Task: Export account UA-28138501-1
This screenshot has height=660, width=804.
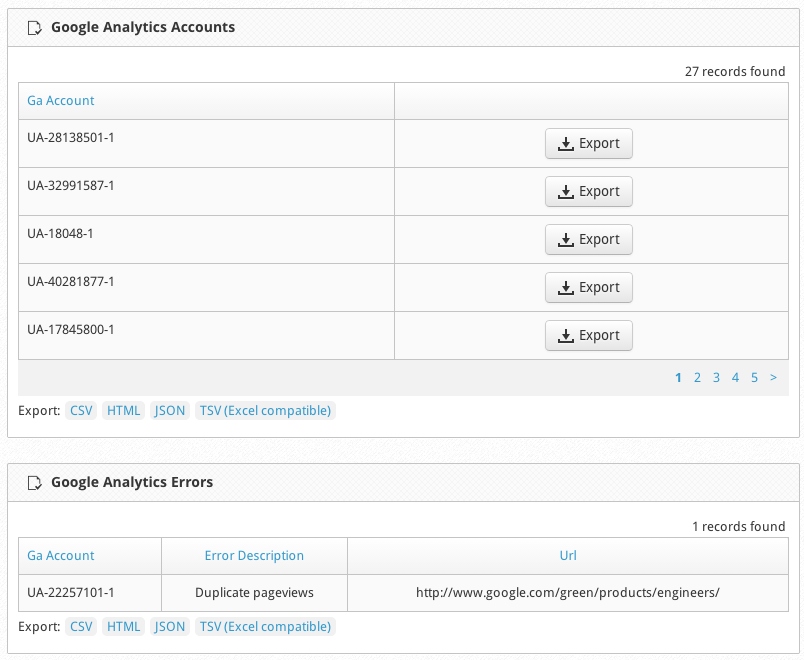Action: pyautogui.click(x=589, y=144)
